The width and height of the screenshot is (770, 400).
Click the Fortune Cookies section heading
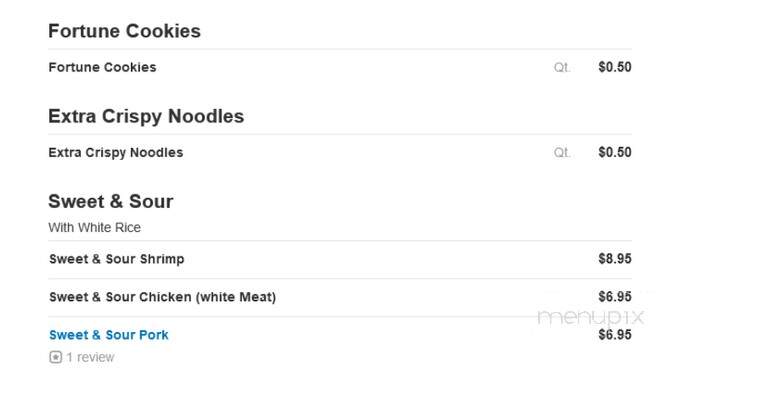[x=124, y=31]
